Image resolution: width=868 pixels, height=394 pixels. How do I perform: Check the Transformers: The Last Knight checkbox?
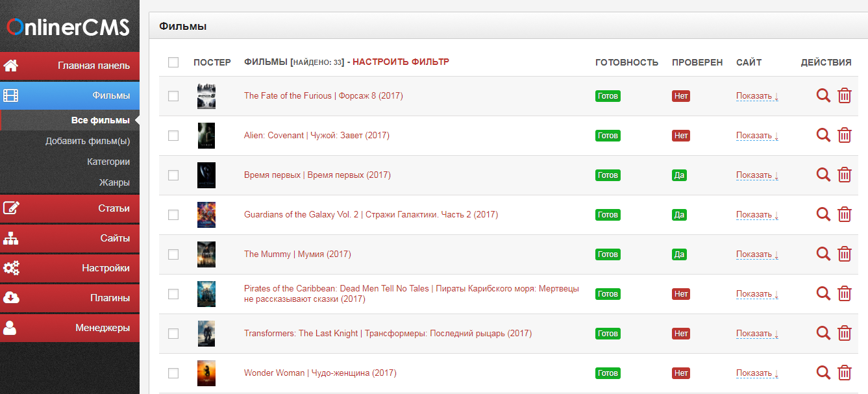(x=173, y=334)
